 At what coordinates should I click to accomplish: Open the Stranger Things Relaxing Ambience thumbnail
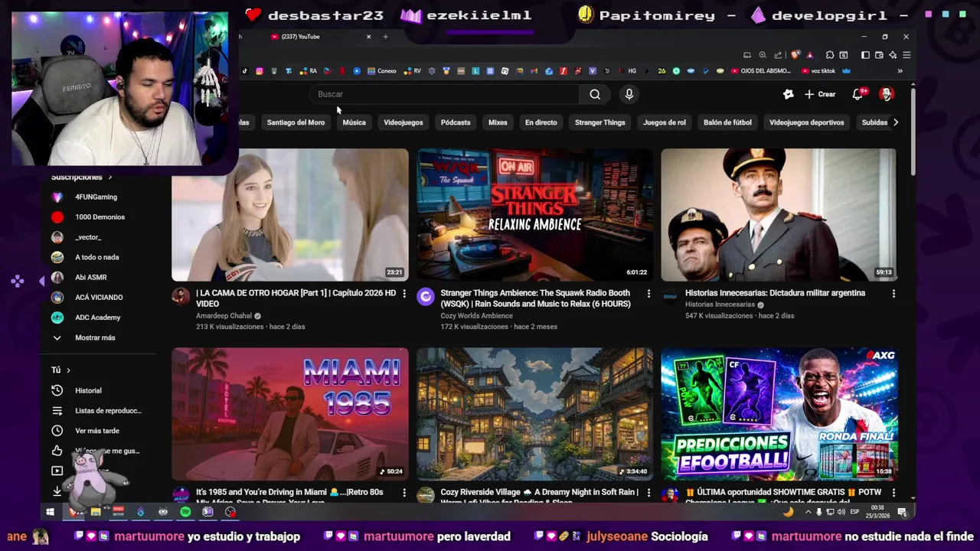534,215
